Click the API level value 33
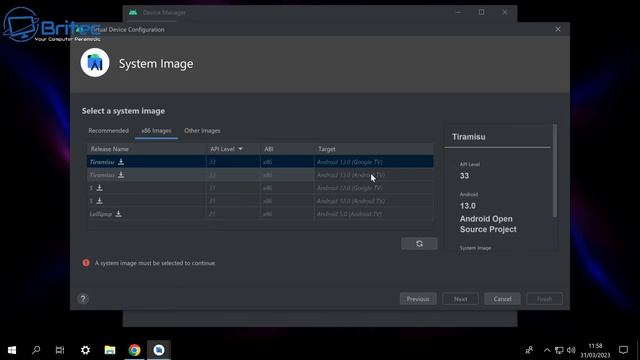The width and height of the screenshot is (640, 360). [x=464, y=176]
